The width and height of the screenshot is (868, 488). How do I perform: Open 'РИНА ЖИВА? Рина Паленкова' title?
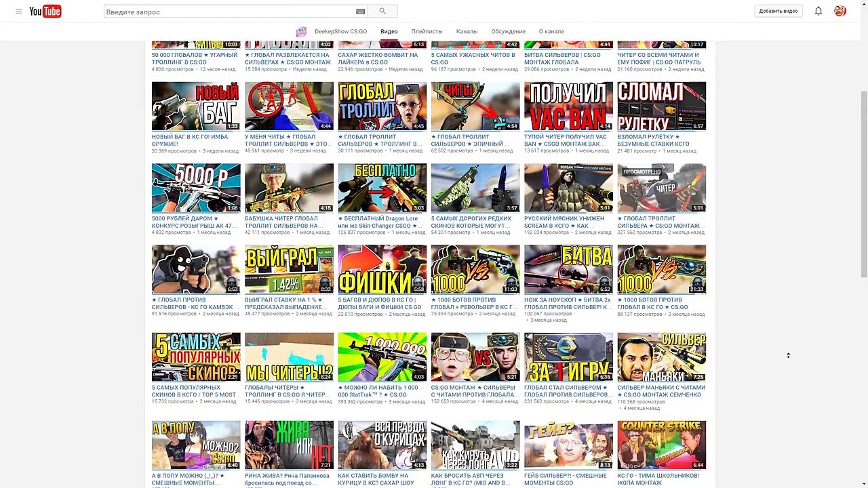pos(288,479)
